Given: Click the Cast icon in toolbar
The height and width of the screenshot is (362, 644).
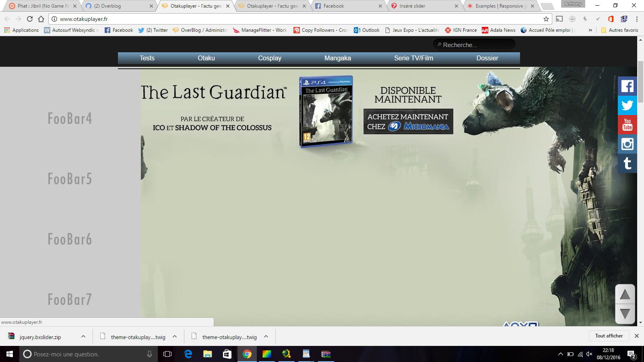Looking at the screenshot, I should pyautogui.click(x=559, y=19).
